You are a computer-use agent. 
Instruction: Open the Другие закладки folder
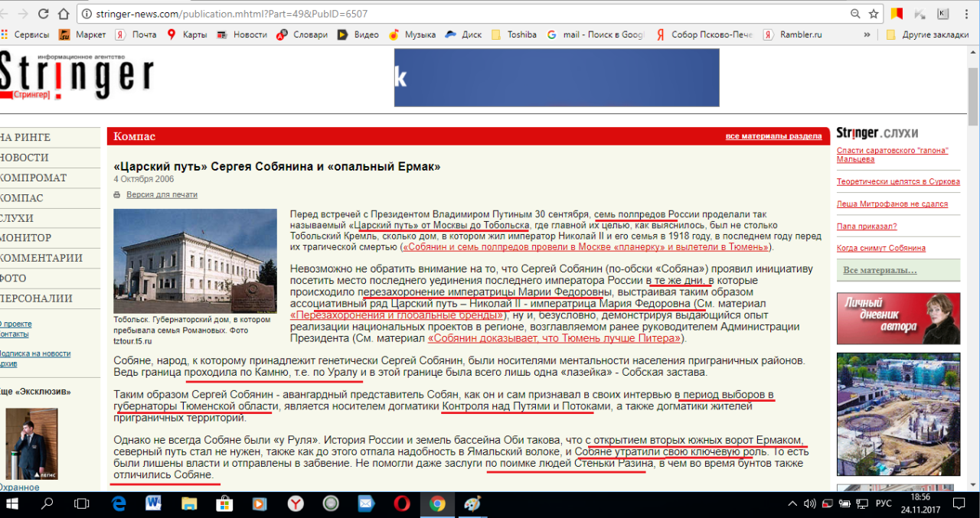coord(927,34)
